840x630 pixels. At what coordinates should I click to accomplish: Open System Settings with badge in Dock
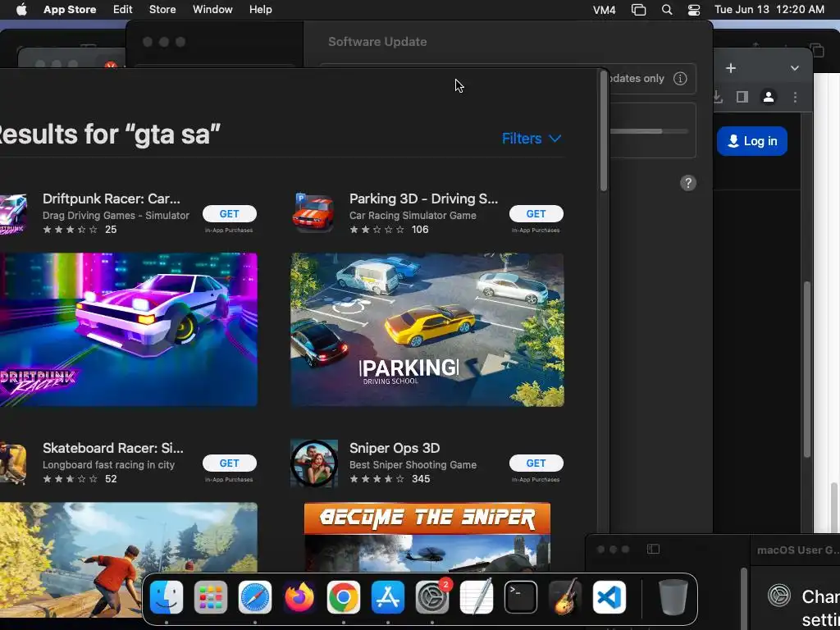432,597
